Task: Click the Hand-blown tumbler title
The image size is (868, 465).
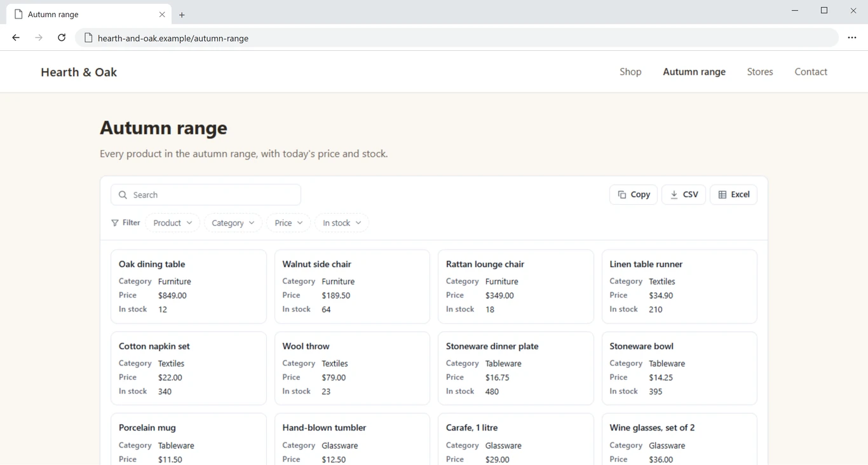Action: click(324, 427)
